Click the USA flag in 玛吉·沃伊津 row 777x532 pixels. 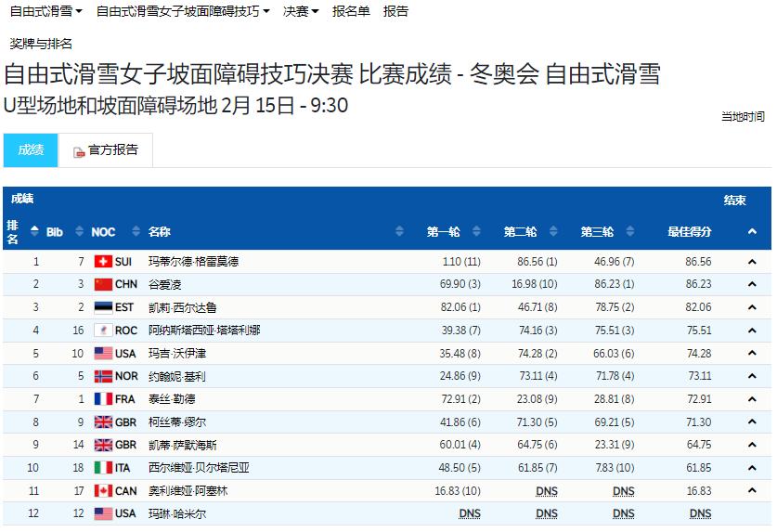tap(103, 353)
